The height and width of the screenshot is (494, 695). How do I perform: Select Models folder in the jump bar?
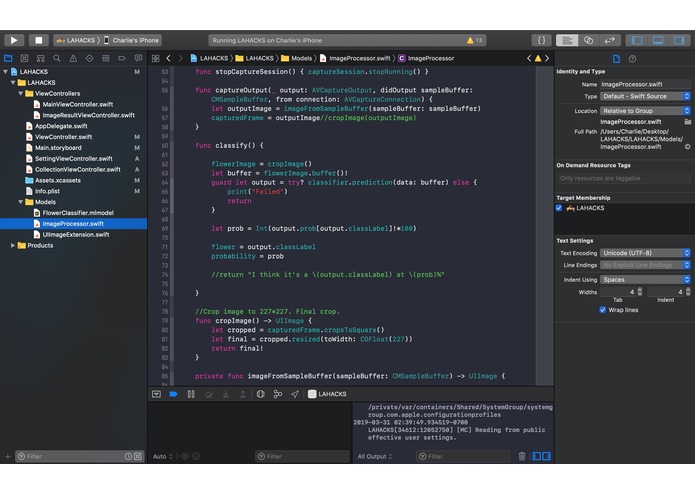click(x=297, y=58)
